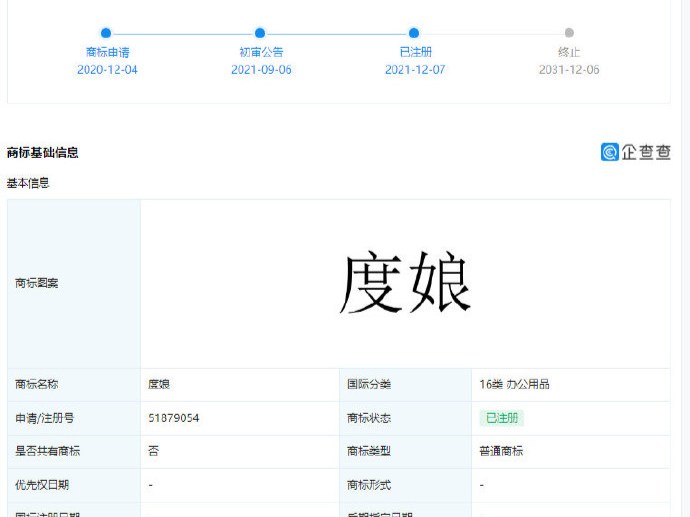Image resolution: width=690 pixels, height=517 pixels.
Task: Click the 基本信息 subheading
Action: 28,183
